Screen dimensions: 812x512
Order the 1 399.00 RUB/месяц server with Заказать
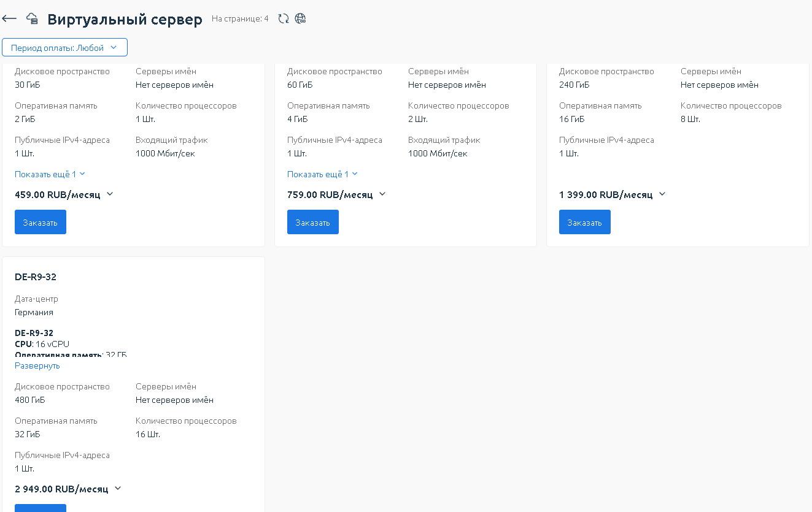click(585, 222)
